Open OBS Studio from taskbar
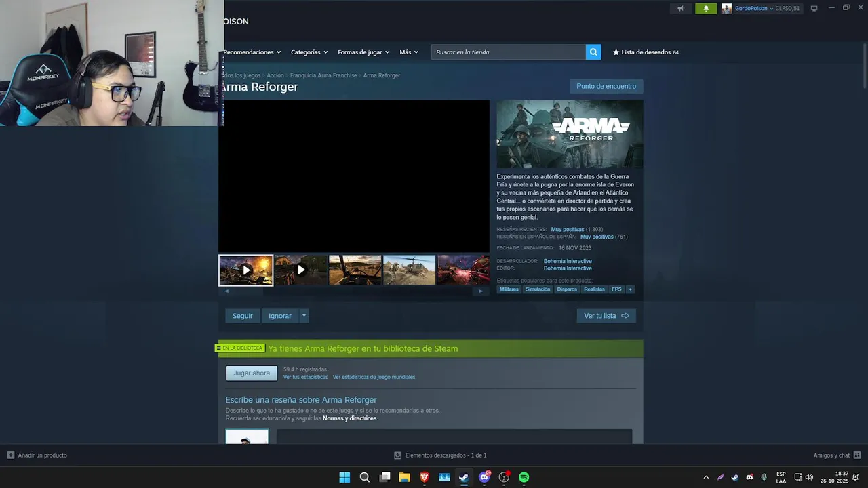 click(504, 477)
